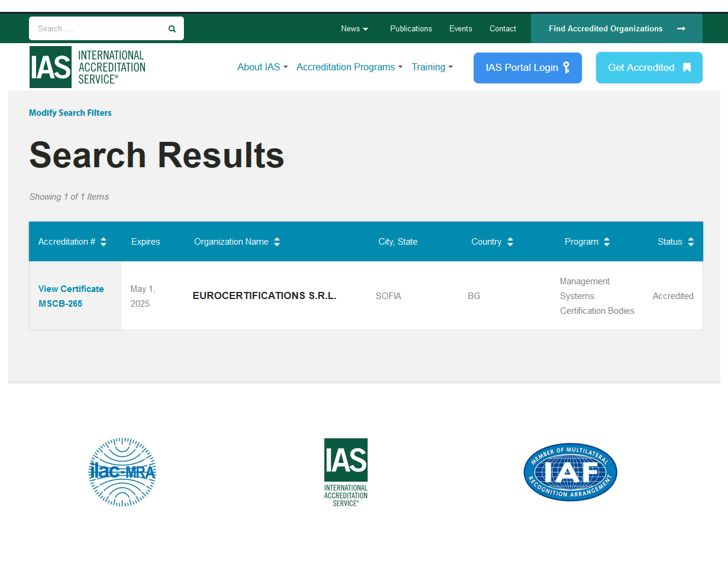This screenshot has height=562, width=728.
Task: Expand Accreditation Programs menu
Action: (349, 67)
